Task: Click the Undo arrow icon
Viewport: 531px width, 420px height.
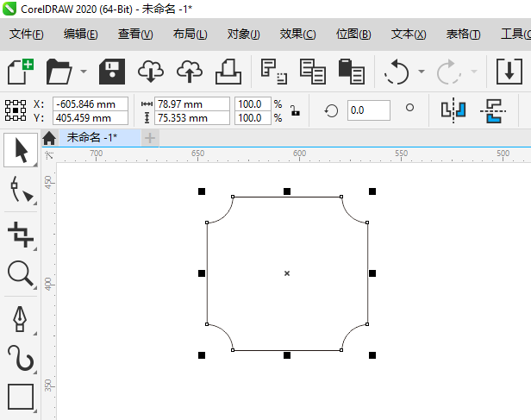Action: [397, 72]
